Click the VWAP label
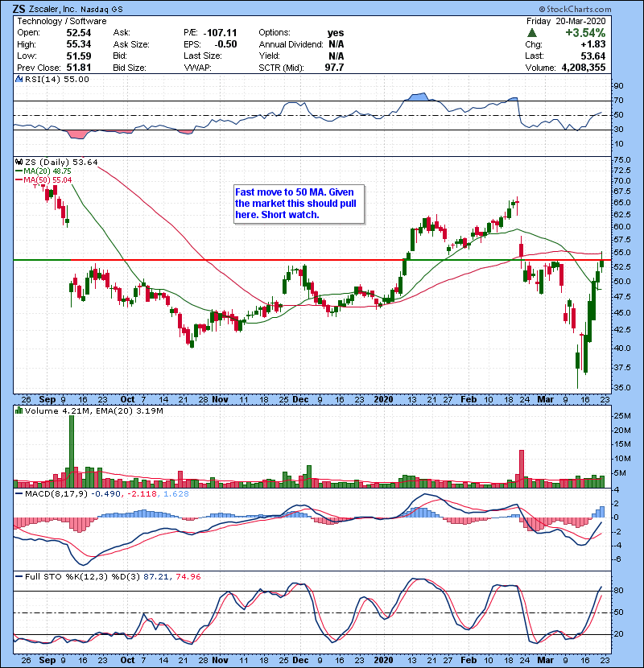This screenshot has width=644, height=668. 198,68
